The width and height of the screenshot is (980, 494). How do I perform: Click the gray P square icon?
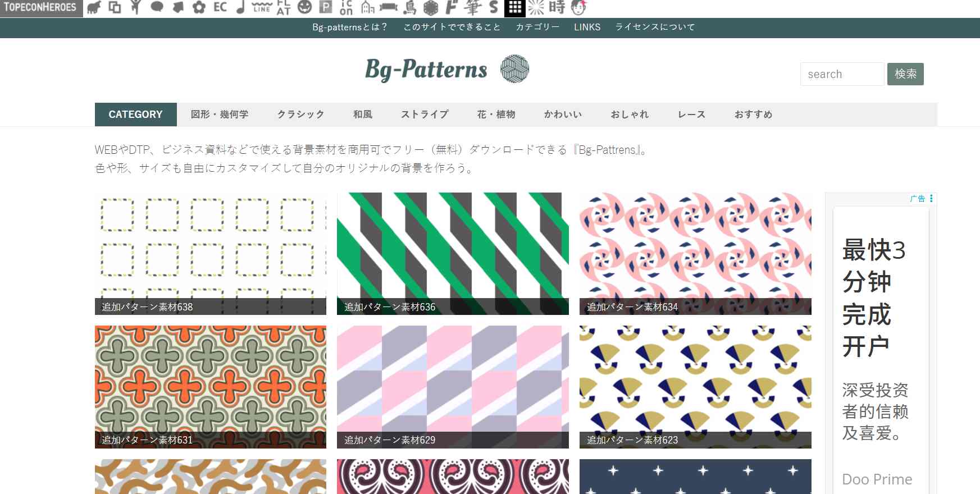click(325, 7)
